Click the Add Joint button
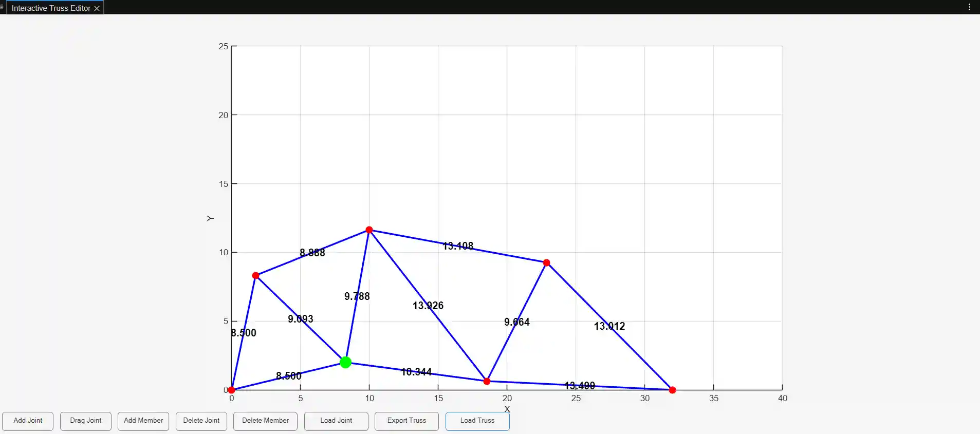This screenshot has height=434, width=980. (x=28, y=421)
